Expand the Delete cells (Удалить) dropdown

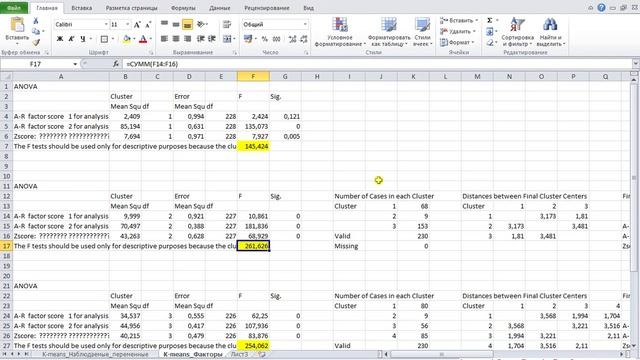coord(474,31)
